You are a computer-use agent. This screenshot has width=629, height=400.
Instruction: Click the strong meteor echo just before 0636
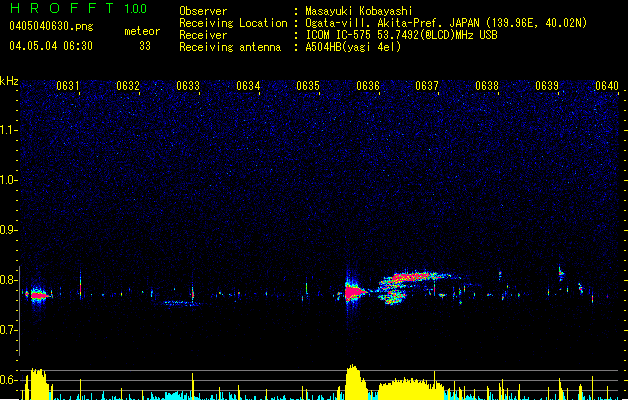tap(354, 292)
